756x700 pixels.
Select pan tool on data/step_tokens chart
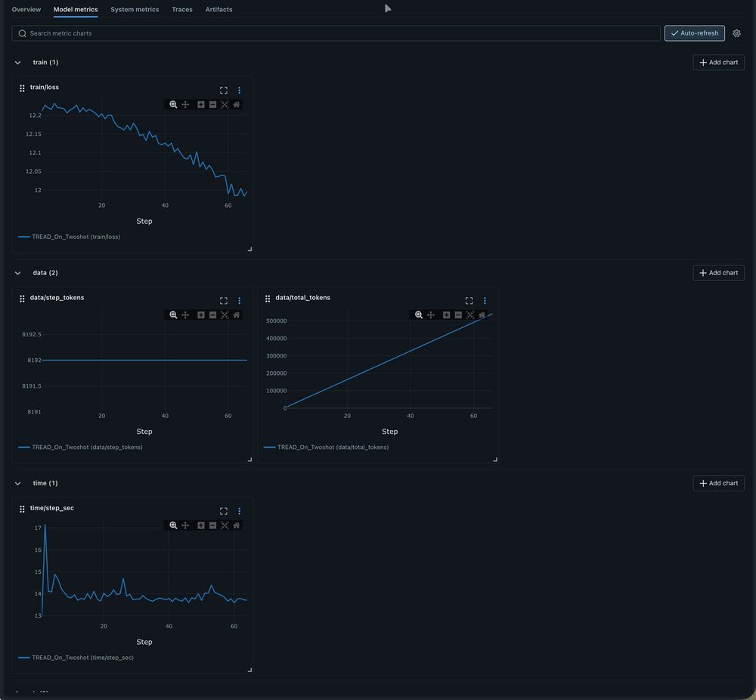[185, 314]
